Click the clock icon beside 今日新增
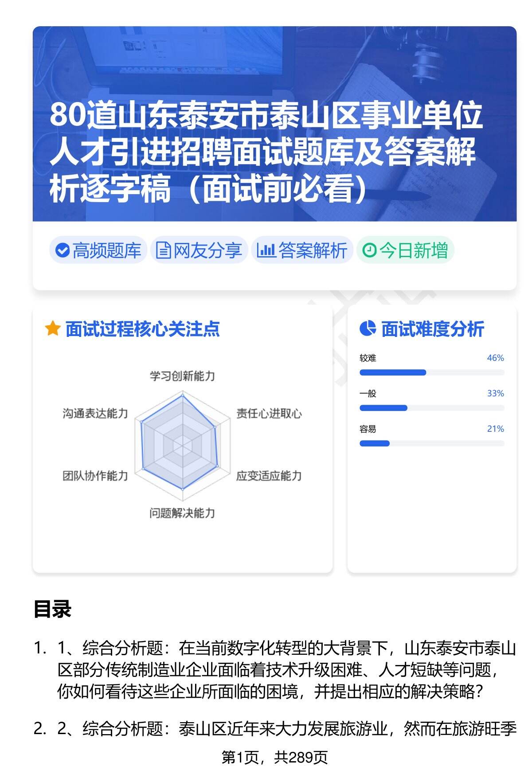The image size is (532, 778). [x=369, y=250]
